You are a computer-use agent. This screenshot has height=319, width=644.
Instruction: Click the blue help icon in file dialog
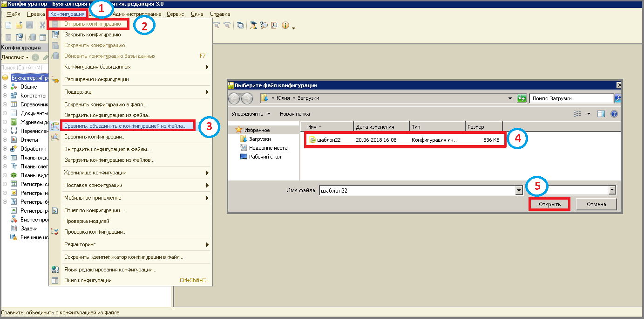614,114
